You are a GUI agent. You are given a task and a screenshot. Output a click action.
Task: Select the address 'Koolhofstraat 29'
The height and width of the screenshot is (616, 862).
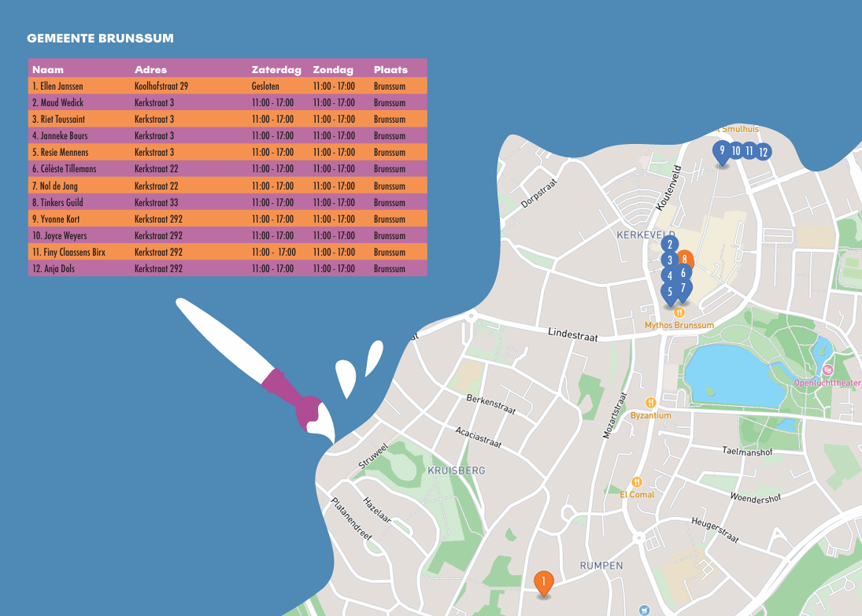tap(161, 87)
